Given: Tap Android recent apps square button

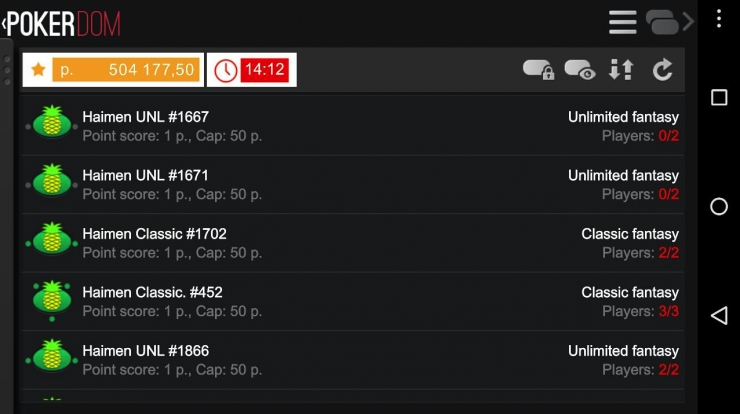Looking at the screenshot, I should click(x=719, y=98).
